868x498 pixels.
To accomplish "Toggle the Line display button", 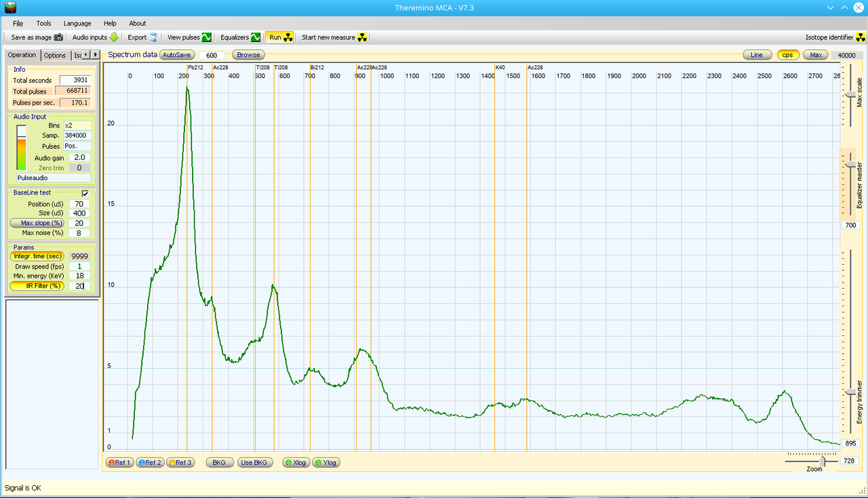I will 757,55.
